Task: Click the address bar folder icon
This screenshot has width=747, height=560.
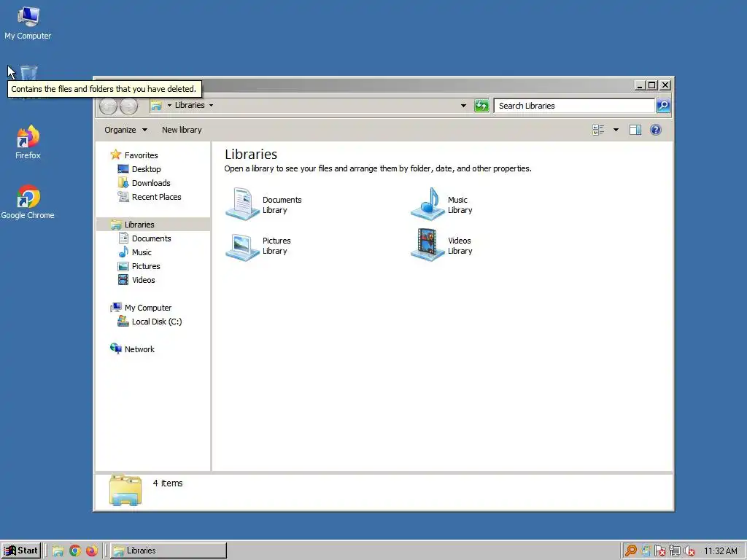Action: point(156,105)
